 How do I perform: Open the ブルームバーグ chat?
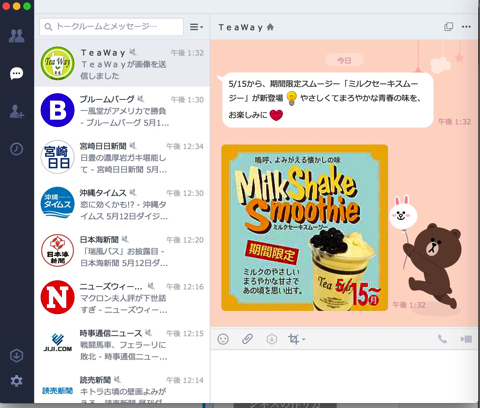point(122,110)
